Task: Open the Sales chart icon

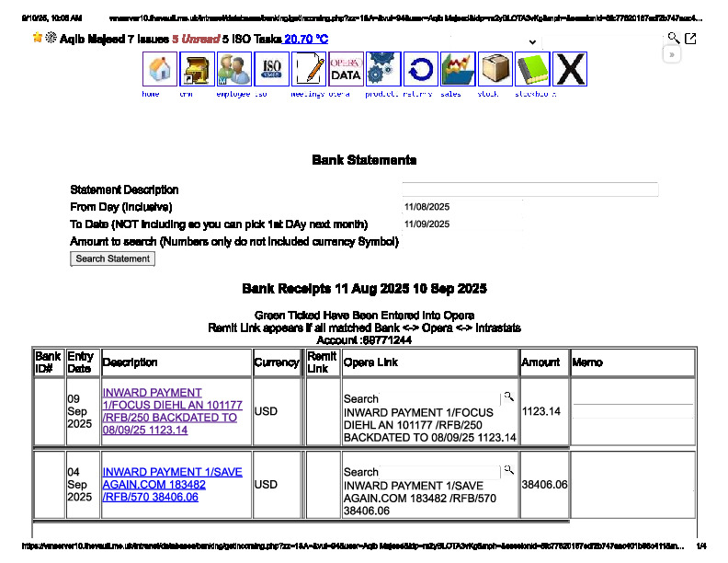Action: coord(458,69)
